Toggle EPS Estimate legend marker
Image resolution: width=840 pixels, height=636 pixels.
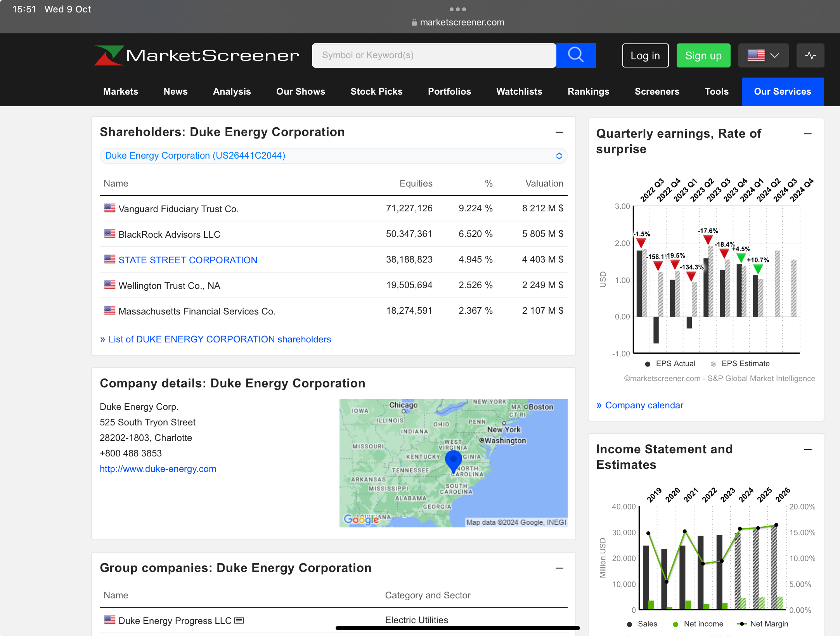[x=713, y=364]
